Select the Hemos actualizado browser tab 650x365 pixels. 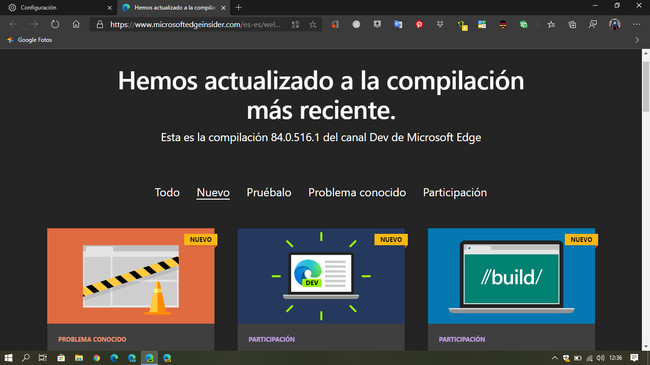tap(174, 7)
